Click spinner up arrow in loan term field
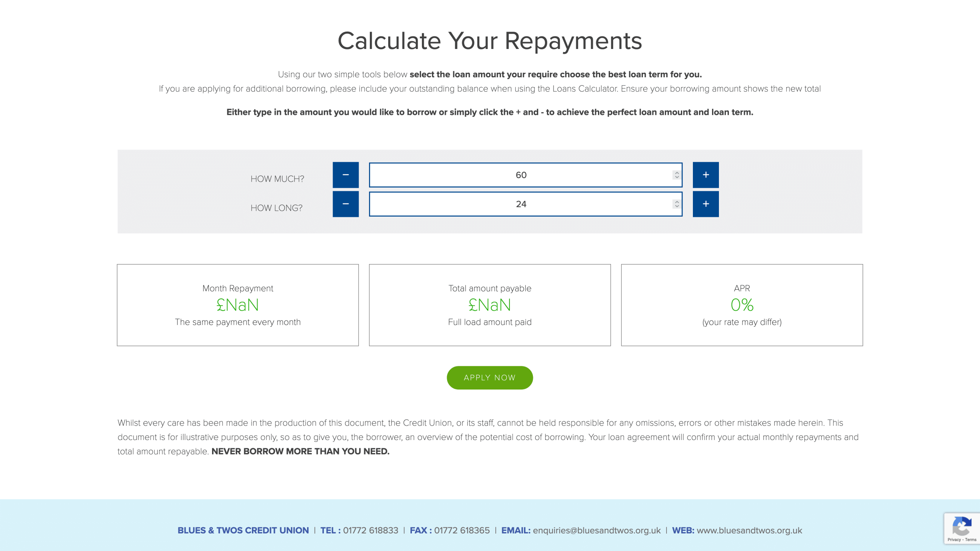 [677, 202]
